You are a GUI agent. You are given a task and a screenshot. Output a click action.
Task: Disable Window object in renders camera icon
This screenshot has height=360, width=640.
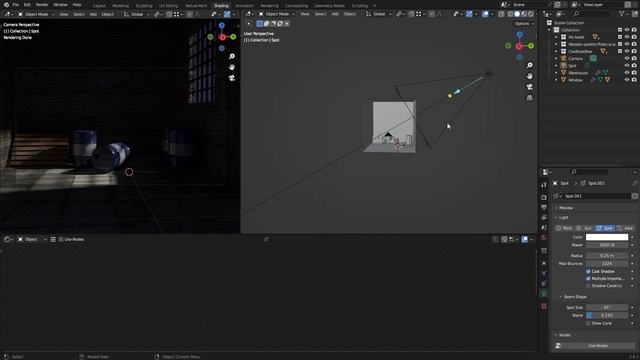634,80
